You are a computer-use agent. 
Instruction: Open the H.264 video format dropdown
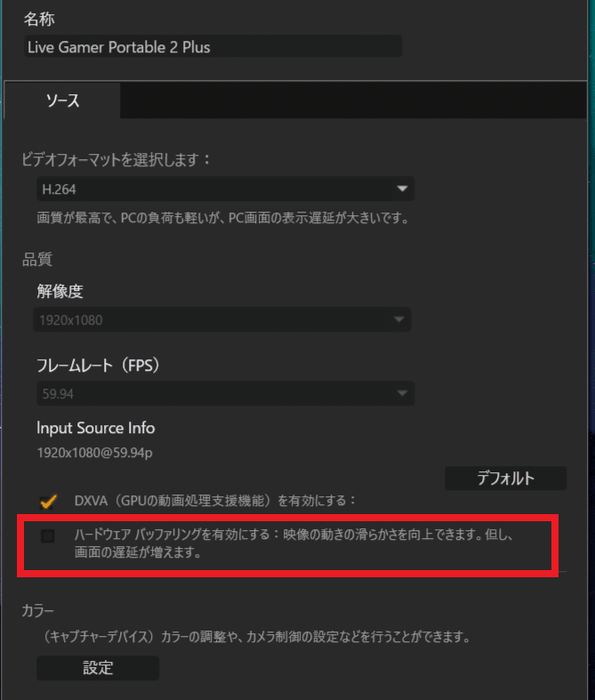point(225,189)
